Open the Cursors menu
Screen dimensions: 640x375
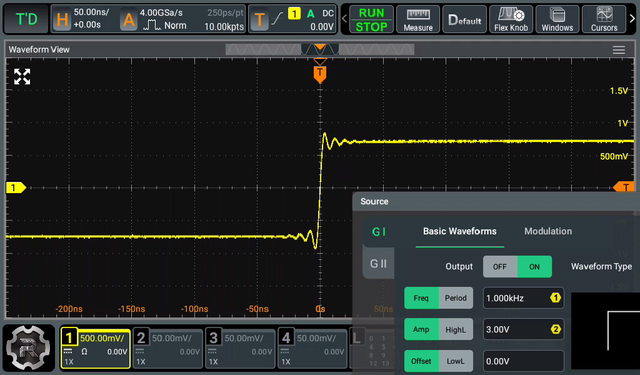(604, 19)
